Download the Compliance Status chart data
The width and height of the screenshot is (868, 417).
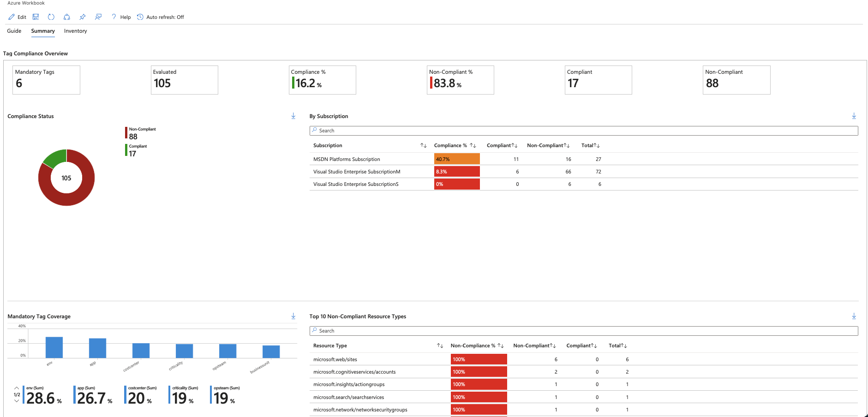pyautogui.click(x=293, y=116)
